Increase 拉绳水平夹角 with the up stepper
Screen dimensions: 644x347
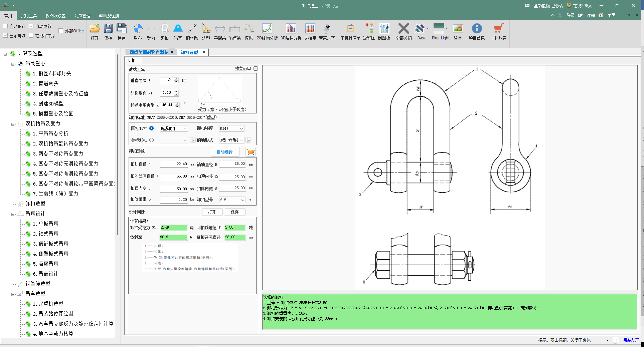[177, 104]
